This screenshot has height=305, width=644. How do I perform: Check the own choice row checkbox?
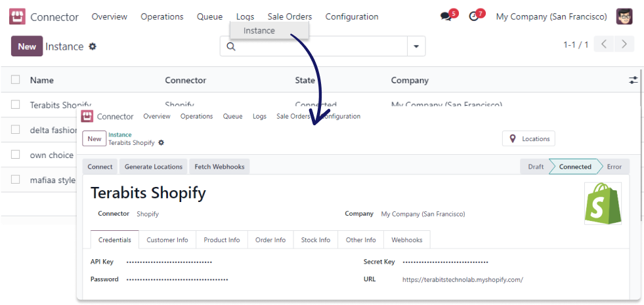point(16,155)
